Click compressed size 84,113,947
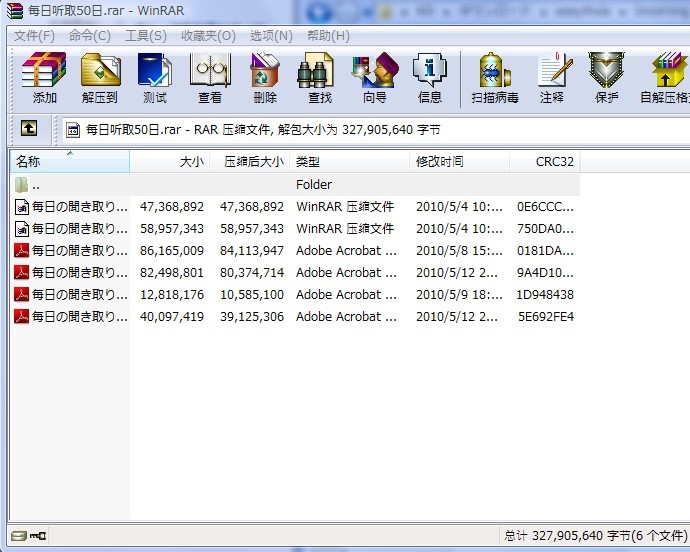Screen dimensions: 690x552 coord(252,250)
